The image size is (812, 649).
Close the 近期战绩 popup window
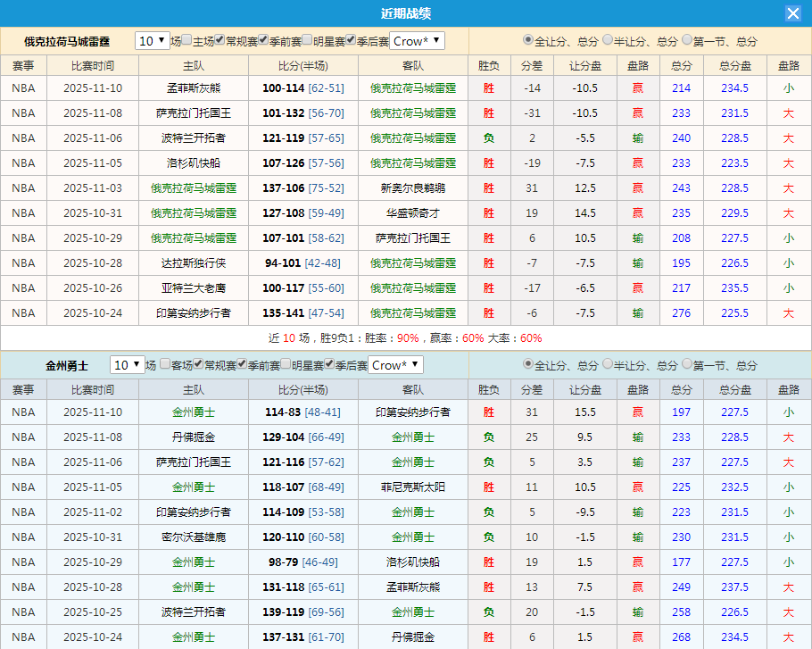coord(795,12)
